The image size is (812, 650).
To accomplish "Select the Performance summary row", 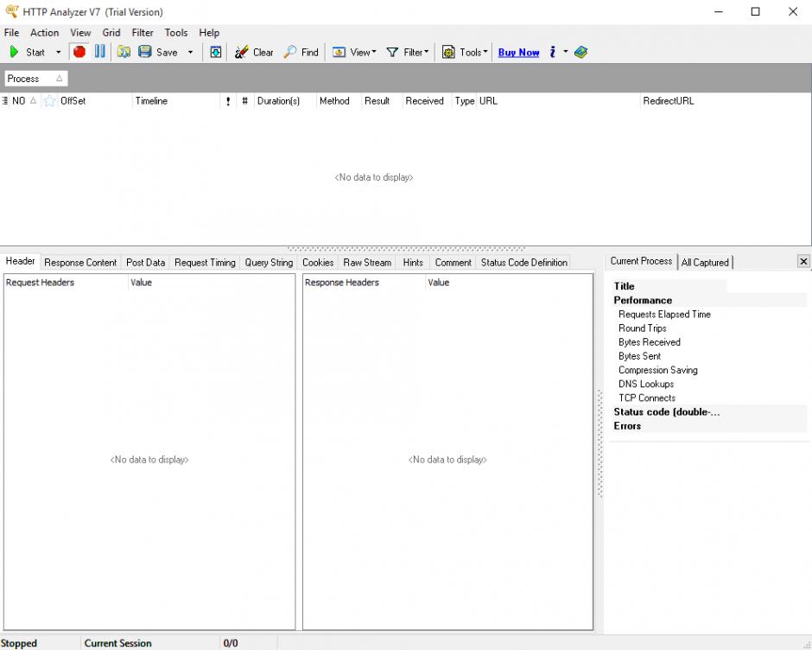I will click(708, 300).
